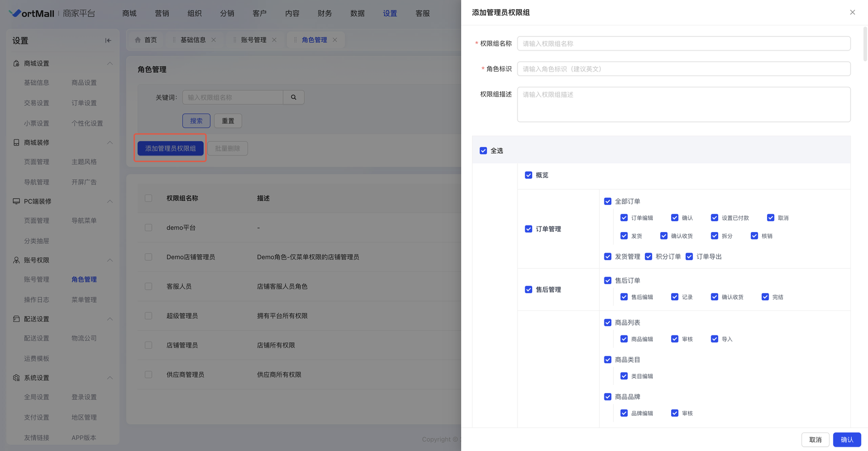The height and width of the screenshot is (451, 868).
Task: Toggle the 订单管理 checkbox
Action: (528, 229)
